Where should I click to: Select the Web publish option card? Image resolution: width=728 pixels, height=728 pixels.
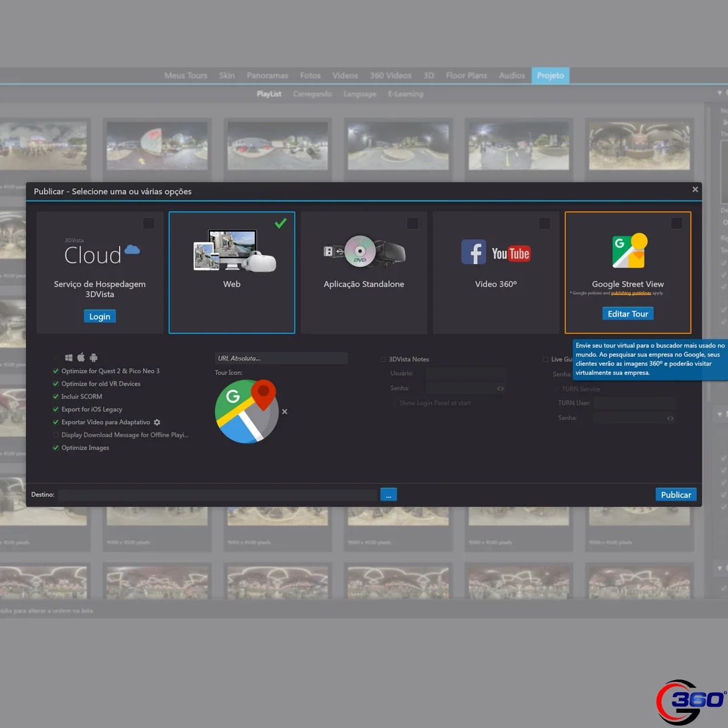pos(232,272)
